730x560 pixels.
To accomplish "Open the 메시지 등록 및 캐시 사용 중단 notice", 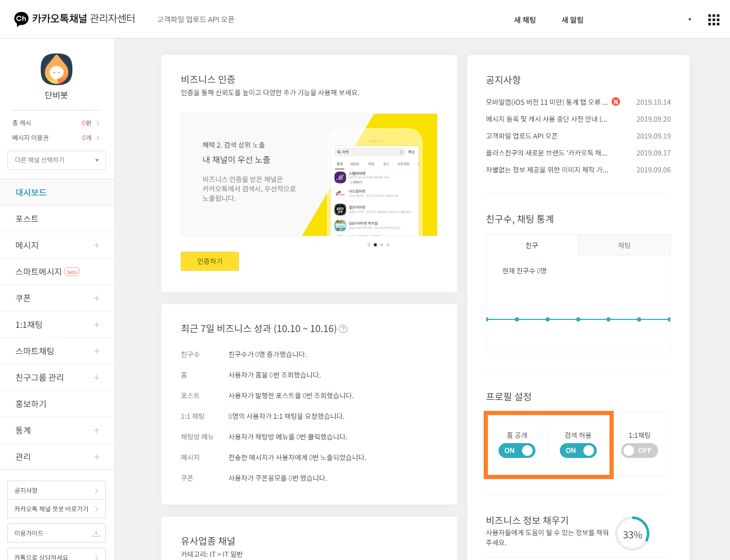I will click(x=547, y=119).
